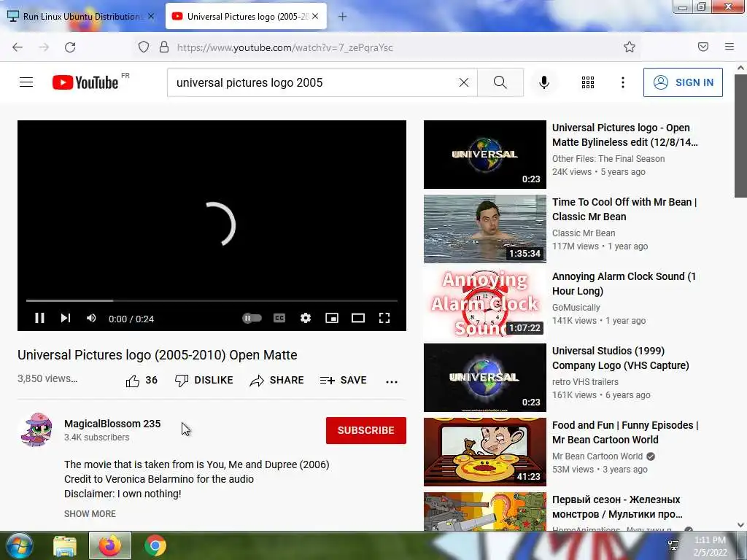Open the GoMusically channel name
Image resolution: width=747 pixels, height=560 pixels.
(x=576, y=308)
